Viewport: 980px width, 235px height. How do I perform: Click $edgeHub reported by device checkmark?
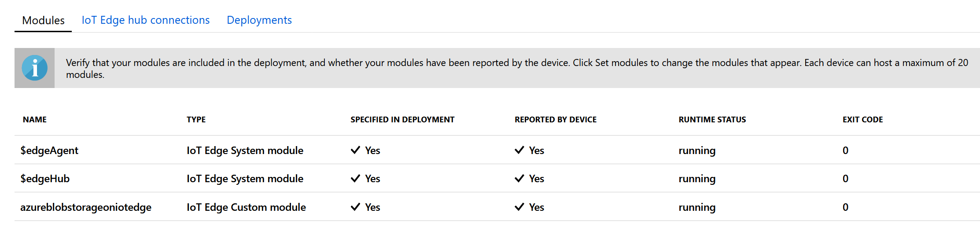coord(519,178)
